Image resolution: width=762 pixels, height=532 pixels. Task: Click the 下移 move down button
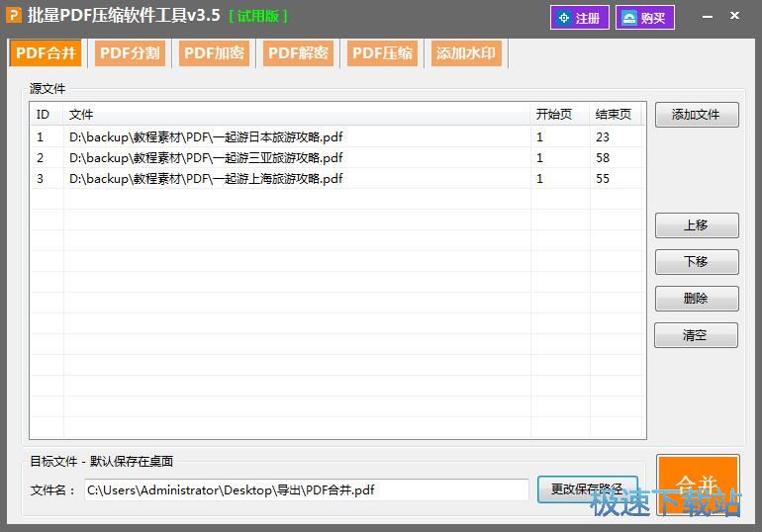pyautogui.click(x=697, y=262)
